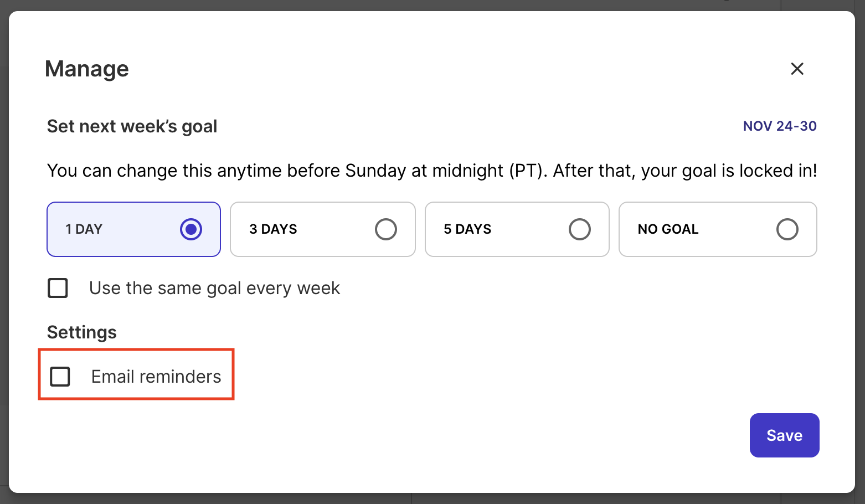Choose the 3 DAYS radio circle

click(385, 229)
